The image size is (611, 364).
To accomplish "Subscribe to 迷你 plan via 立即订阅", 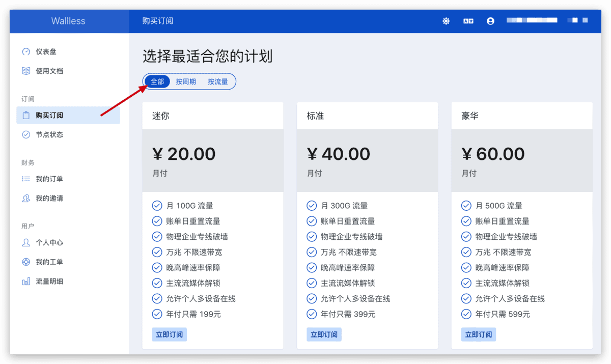I will pyautogui.click(x=169, y=334).
